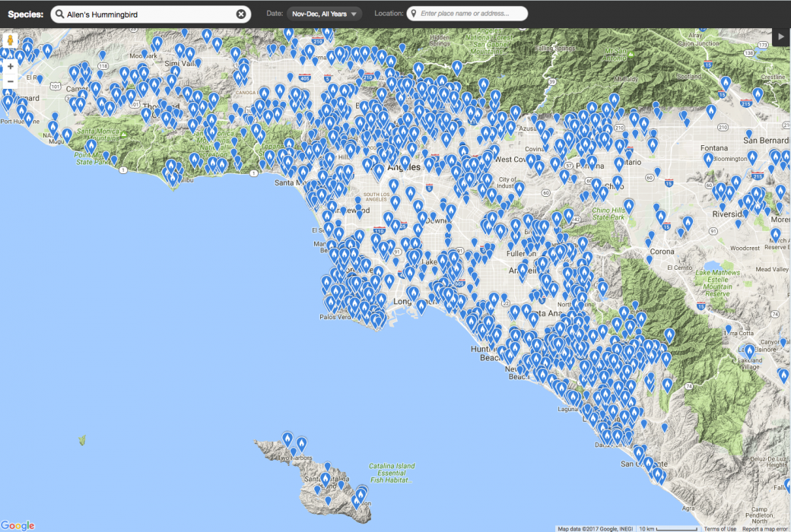Click the location pin icon in the Location field
This screenshot has width=791, height=532.
click(414, 14)
